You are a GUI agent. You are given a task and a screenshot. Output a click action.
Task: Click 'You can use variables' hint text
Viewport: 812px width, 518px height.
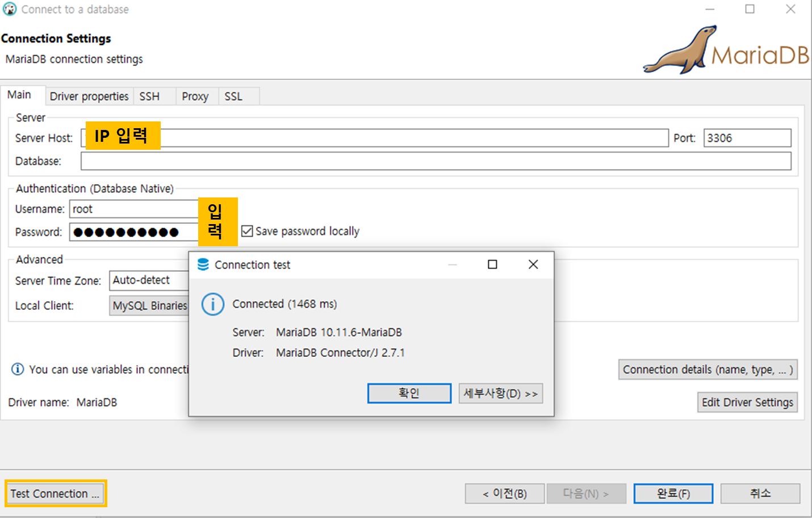pyautogui.click(x=108, y=369)
